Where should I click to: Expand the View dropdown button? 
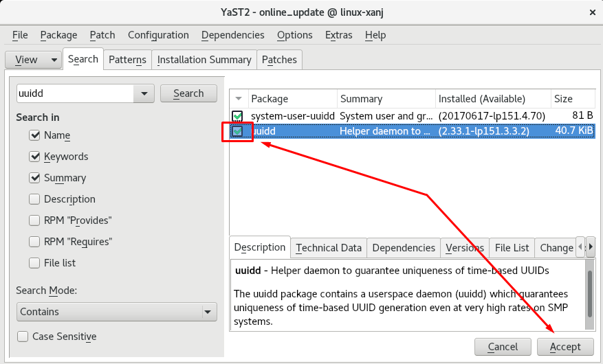coord(34,60)
